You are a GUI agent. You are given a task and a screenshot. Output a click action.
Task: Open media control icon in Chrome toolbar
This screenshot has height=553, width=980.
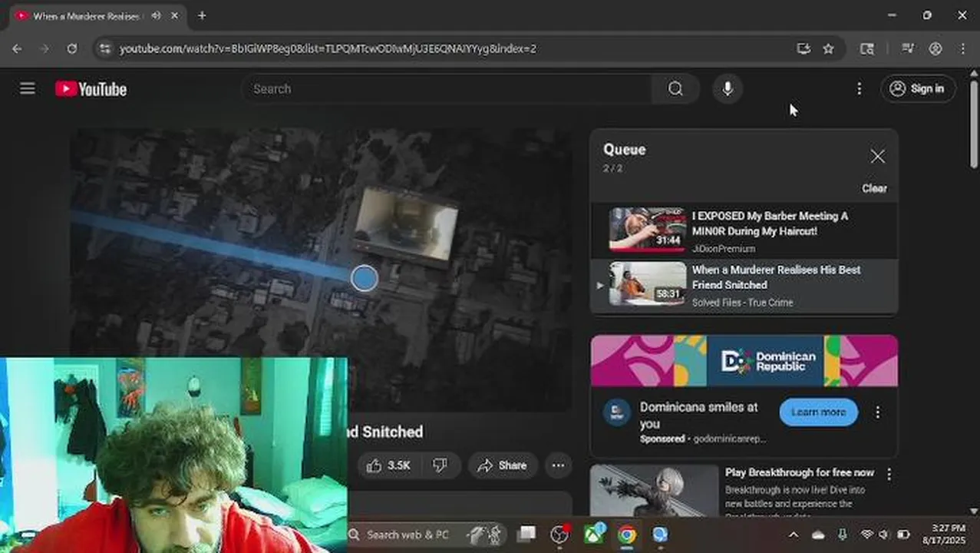pos(908,48)
